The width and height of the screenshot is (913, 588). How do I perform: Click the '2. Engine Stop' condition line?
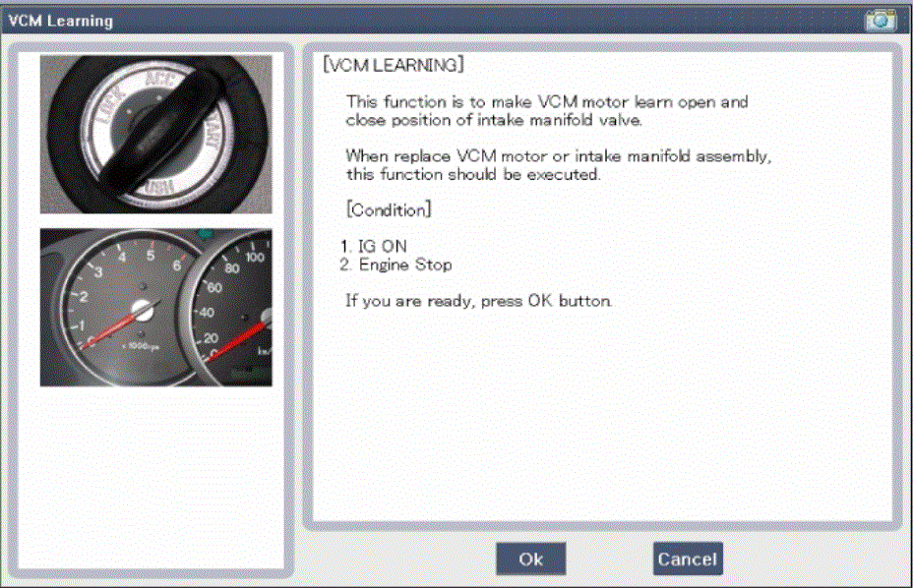396,265
